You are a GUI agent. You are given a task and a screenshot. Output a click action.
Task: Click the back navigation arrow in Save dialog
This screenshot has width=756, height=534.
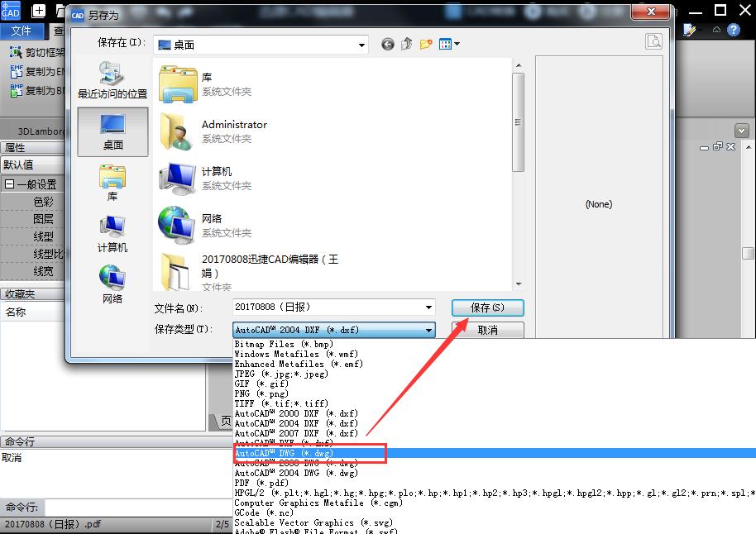point(387,44)
